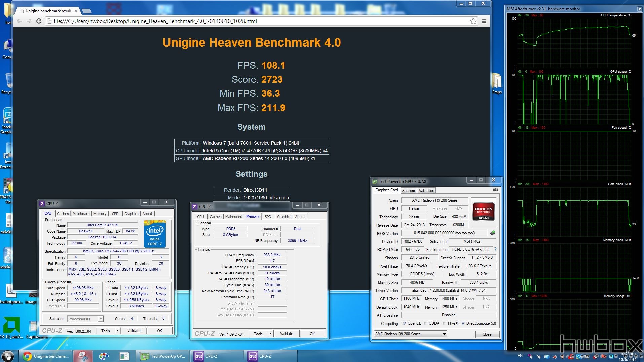Screen dimensions: 644x362
Task: Click EN language indicator in tray
Action: 520,356
